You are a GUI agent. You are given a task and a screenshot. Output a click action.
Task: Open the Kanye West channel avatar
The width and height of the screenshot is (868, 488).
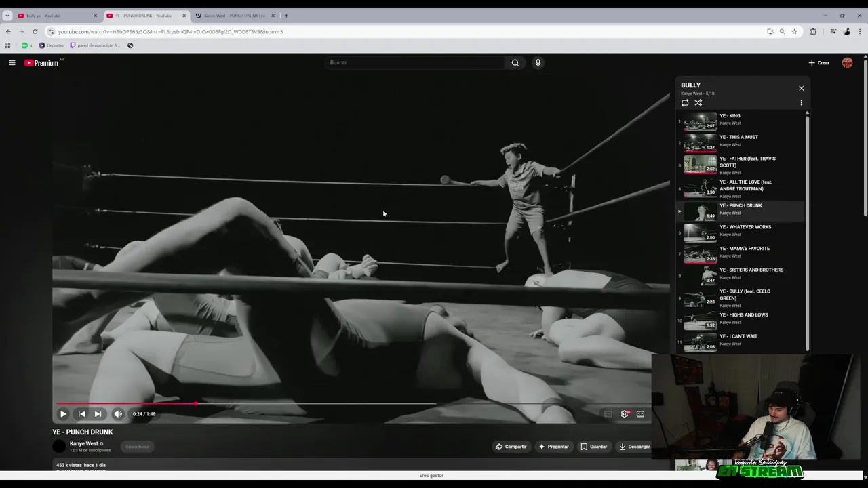coord(59,446)
